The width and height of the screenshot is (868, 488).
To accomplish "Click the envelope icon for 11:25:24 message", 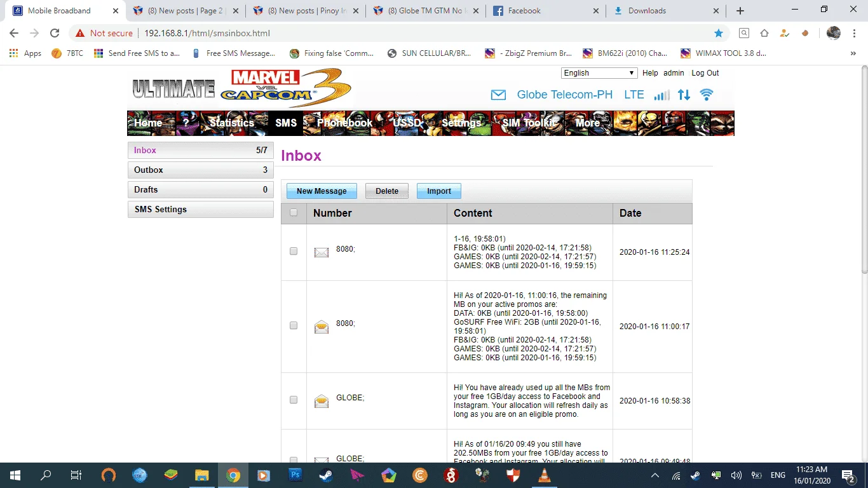I will coord(322,252).
